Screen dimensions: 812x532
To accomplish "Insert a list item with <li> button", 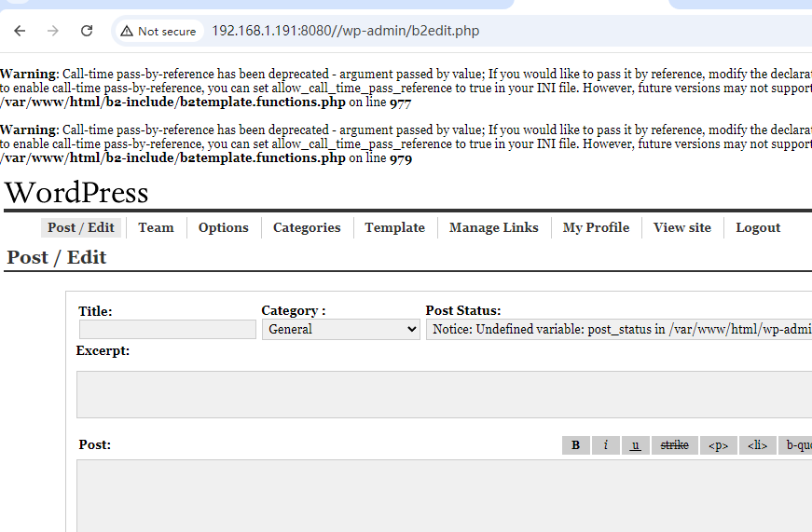I will click(757, 445).
